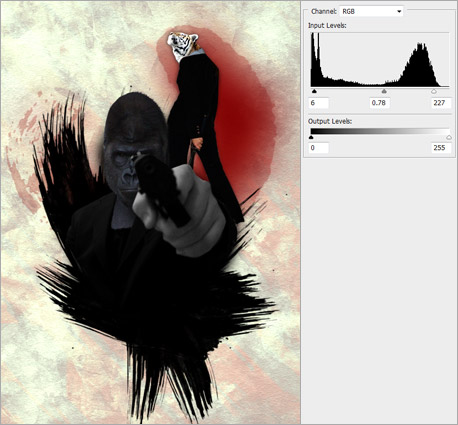The height and width of the screenshot is (425, 458).
Task: Select the white output levels slider handle
Action: coord(449,137)
